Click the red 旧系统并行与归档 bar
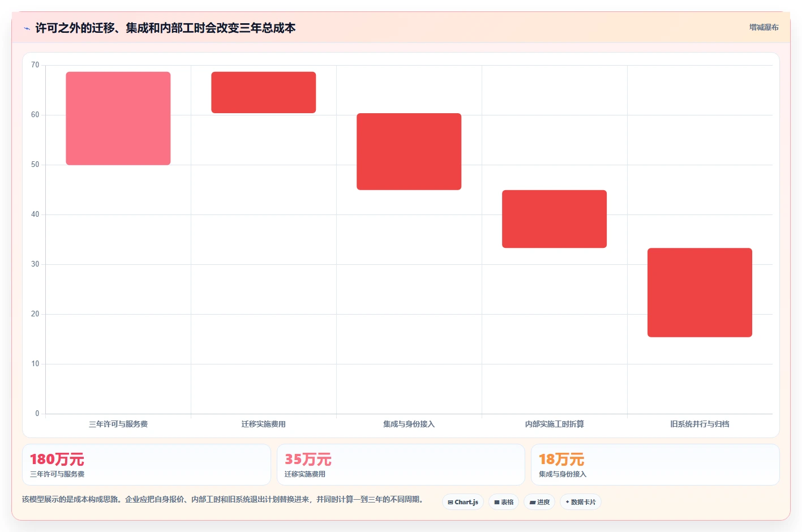This screenshot has width=802, height=532. pyautogui.click(x=700, y=293)
